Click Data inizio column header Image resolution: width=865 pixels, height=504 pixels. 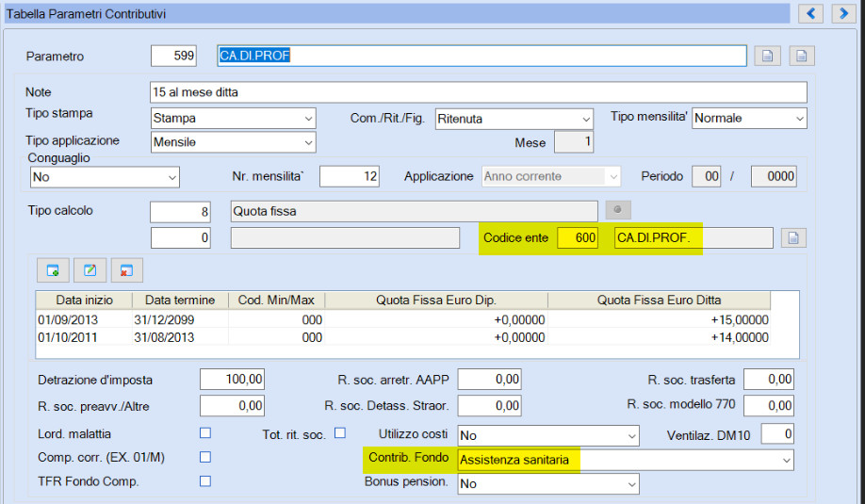(84, 300)
